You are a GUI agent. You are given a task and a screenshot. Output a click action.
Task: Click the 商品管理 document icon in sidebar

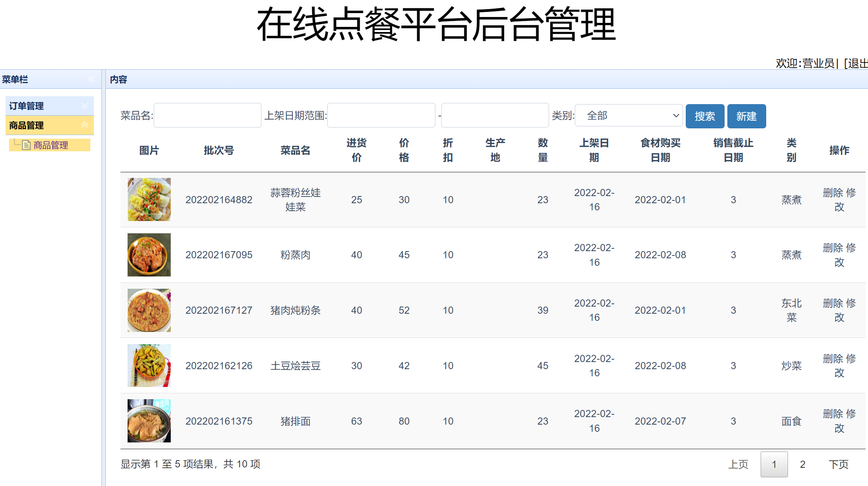(25, 145)
